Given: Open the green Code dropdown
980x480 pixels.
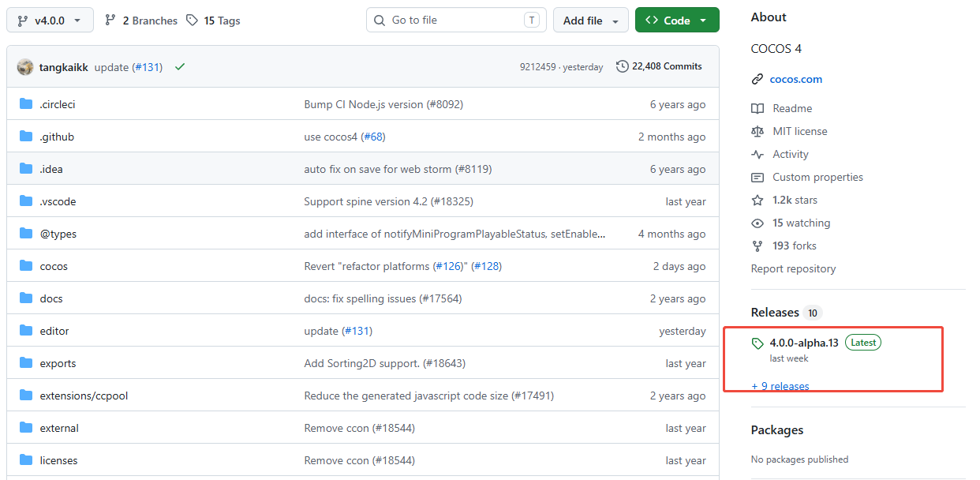Looking at the screenshot, I should [x=676, y=21].
